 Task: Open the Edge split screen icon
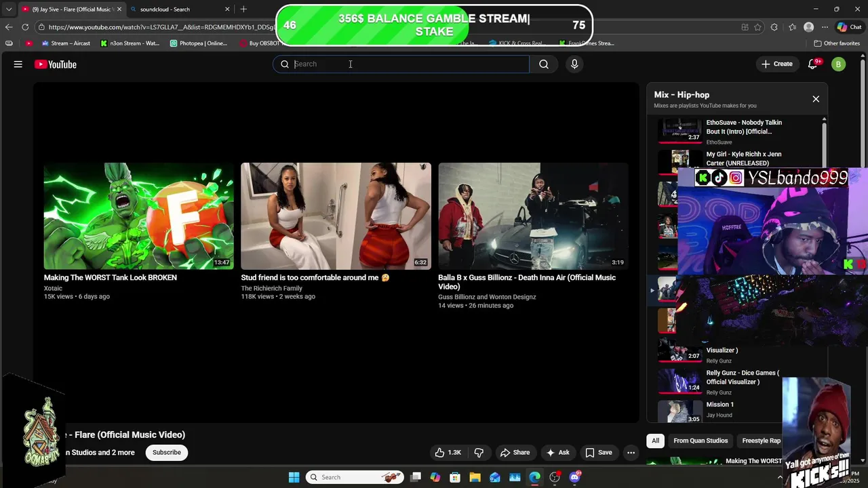[745, 27]
